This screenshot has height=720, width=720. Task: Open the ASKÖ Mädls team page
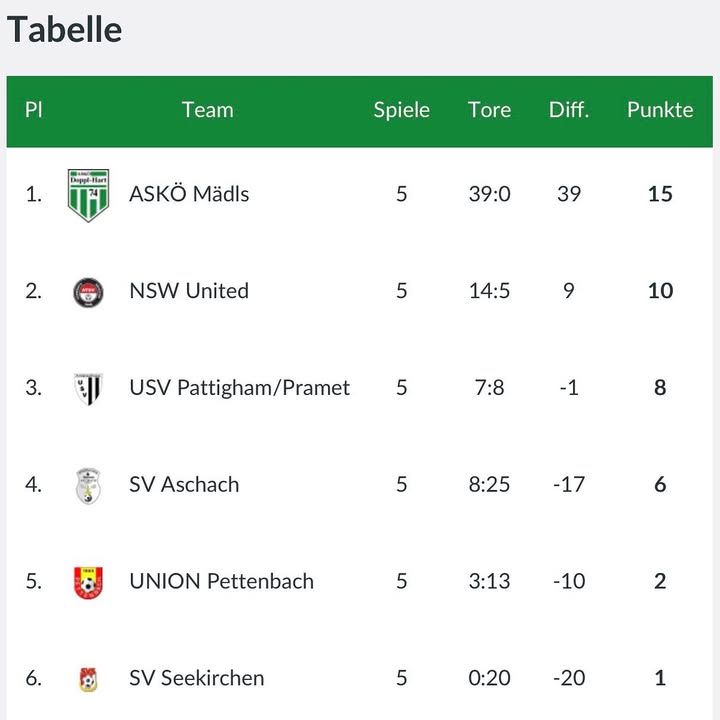pos(189,194)
